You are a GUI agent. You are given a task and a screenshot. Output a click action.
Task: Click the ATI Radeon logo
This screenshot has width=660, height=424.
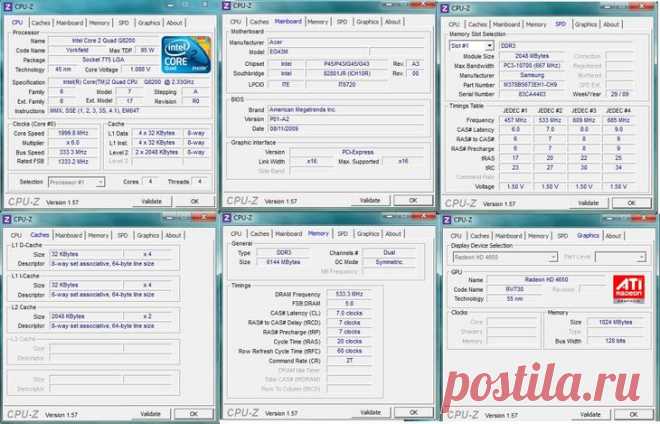pos(628,289)
